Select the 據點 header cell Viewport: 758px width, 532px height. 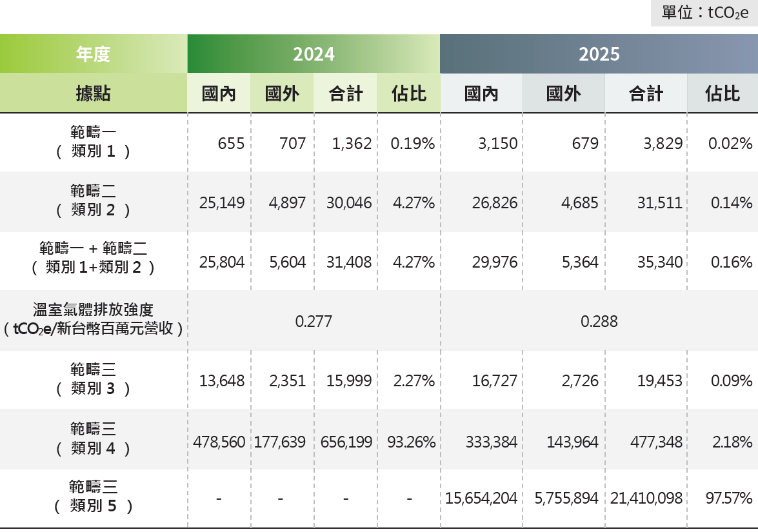(94, 94)
